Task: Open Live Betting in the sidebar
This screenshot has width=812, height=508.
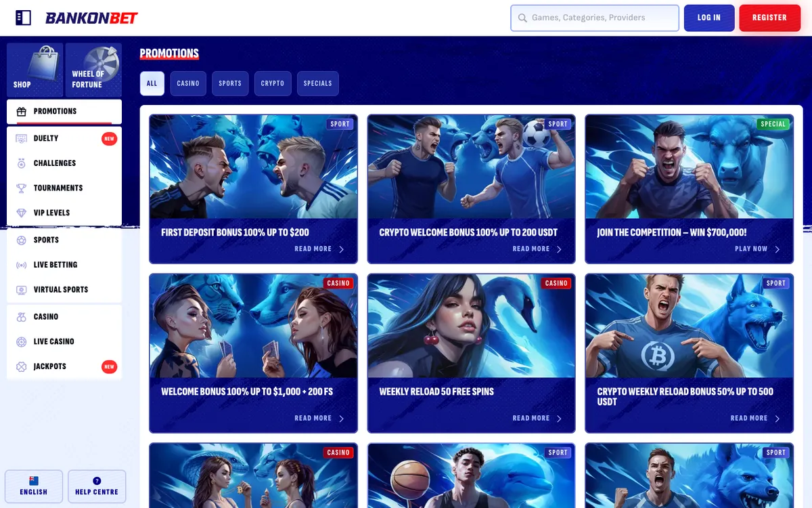Action: click(x=64, y=265)
